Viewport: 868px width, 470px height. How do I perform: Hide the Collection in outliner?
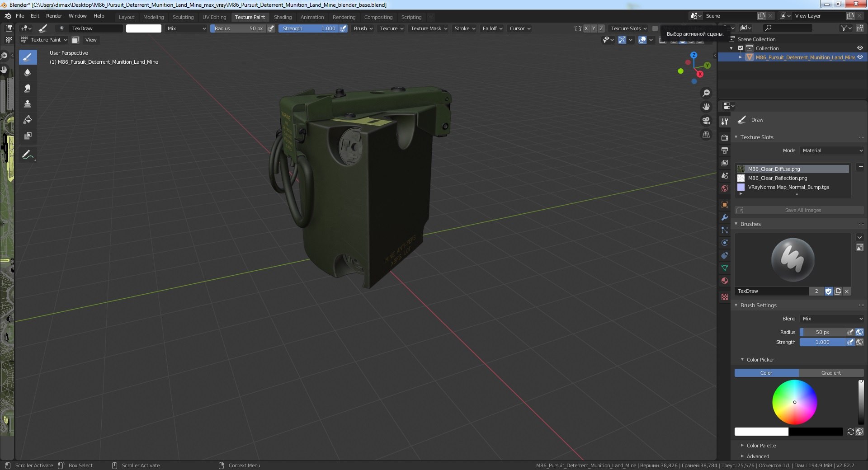860,48
